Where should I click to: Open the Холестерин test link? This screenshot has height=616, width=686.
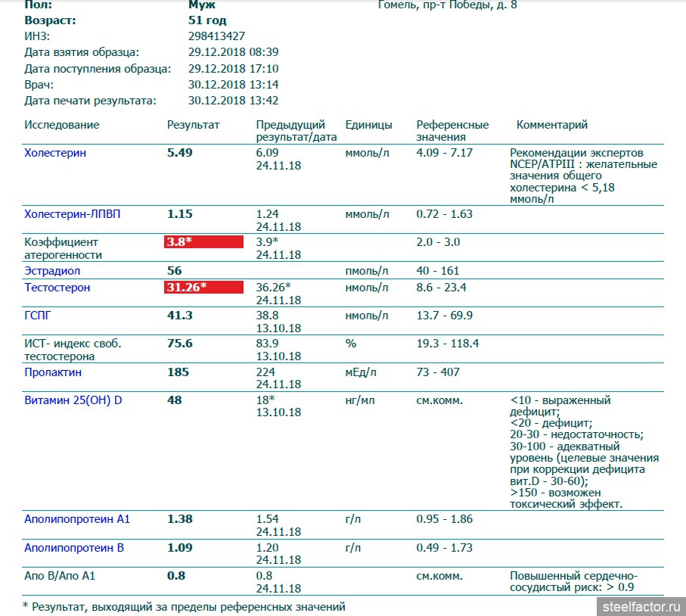(x=55, y=153)
